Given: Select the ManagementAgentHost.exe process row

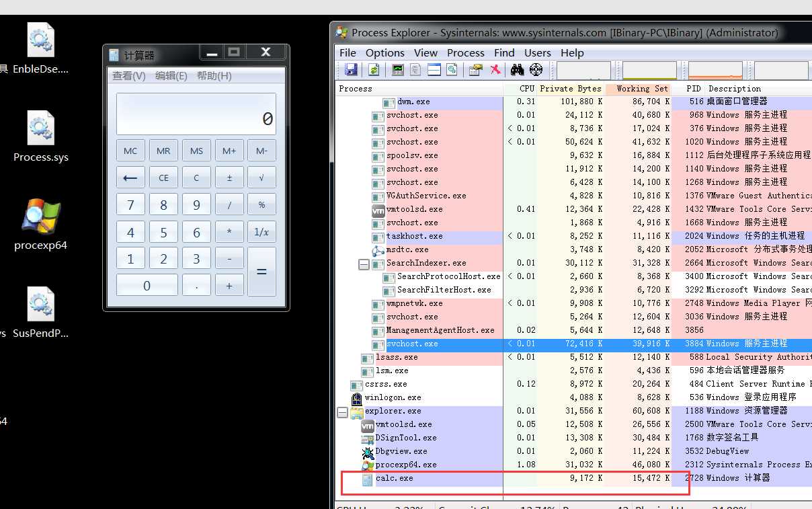Looking at the screenshot, I should click(x=574, y=330).
